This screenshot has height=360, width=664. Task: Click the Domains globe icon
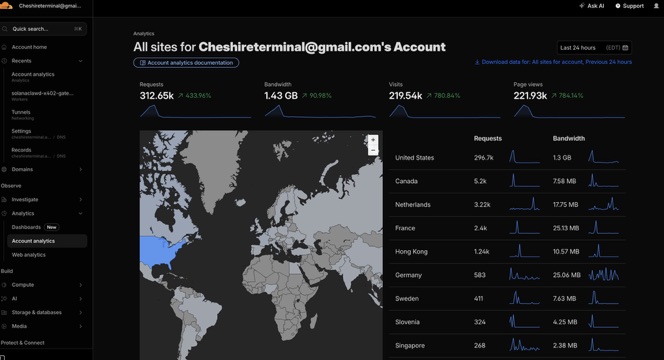(4, 169)
